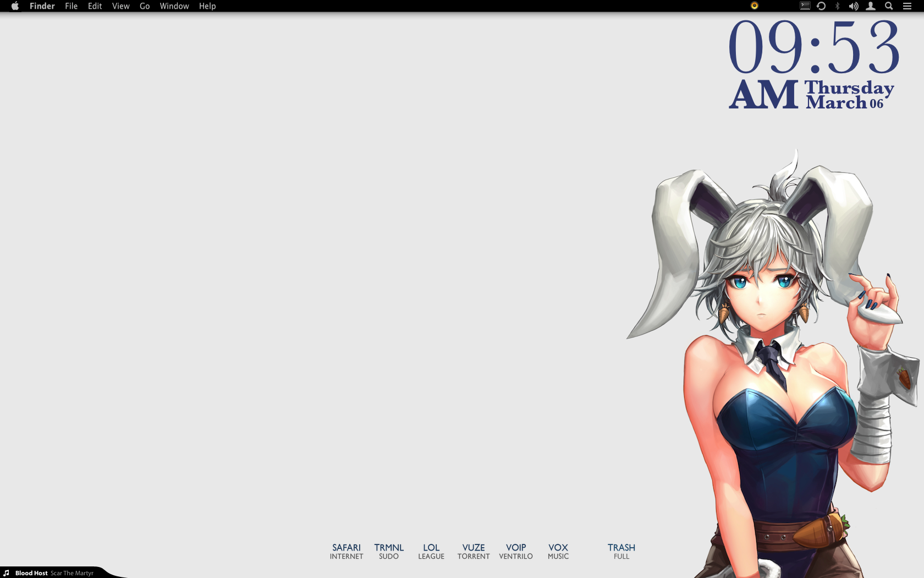Launch VOX Music dock item
Image resolution: width=924 pixels, height=578 pixels.
click(558, 552)
